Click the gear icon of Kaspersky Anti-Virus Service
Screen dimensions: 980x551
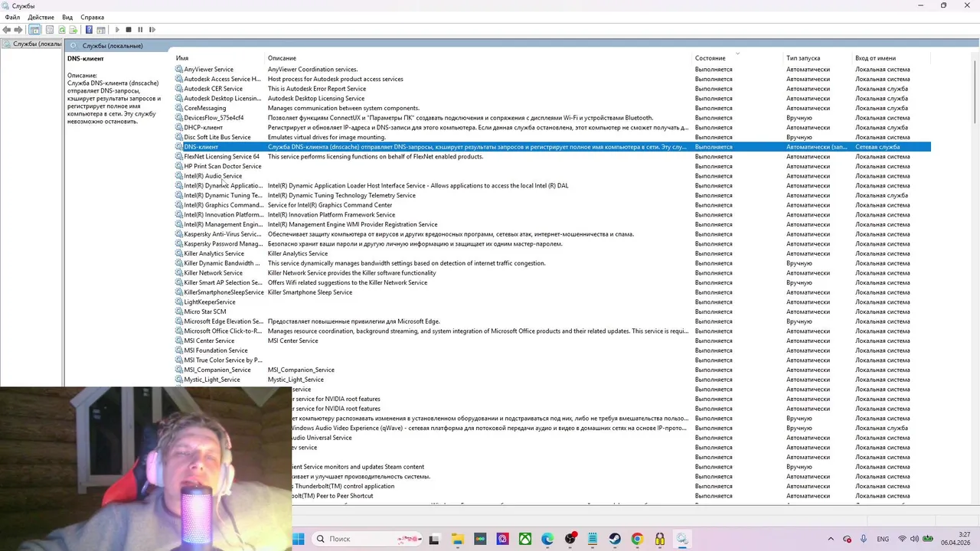pyautogui.click(x=179, y=234)
